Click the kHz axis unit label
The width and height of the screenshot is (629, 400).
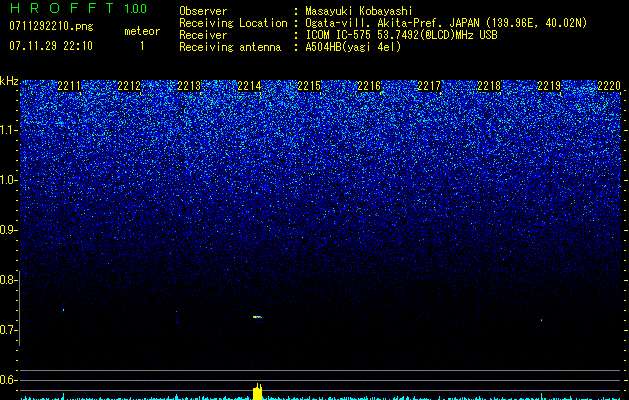[9, 81]
